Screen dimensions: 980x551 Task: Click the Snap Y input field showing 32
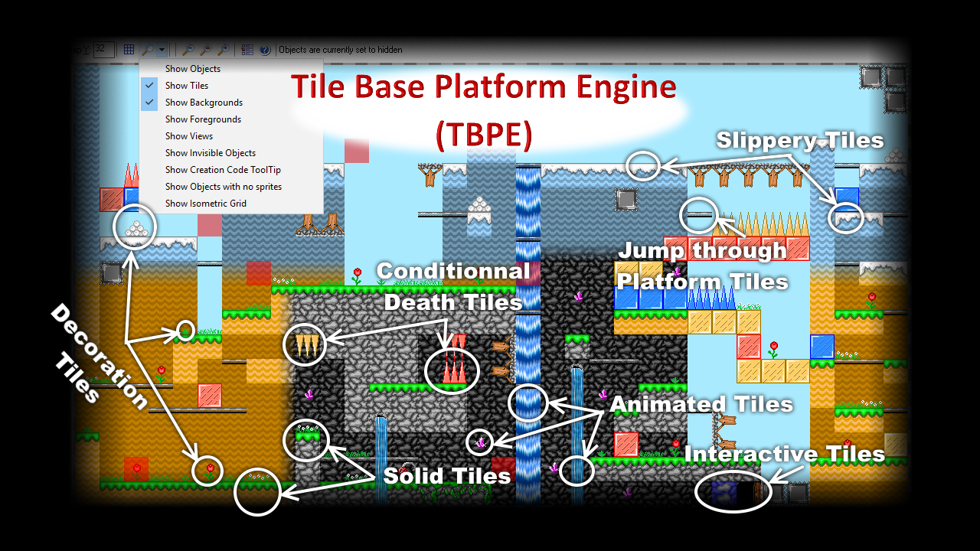[x=104, y=50]
